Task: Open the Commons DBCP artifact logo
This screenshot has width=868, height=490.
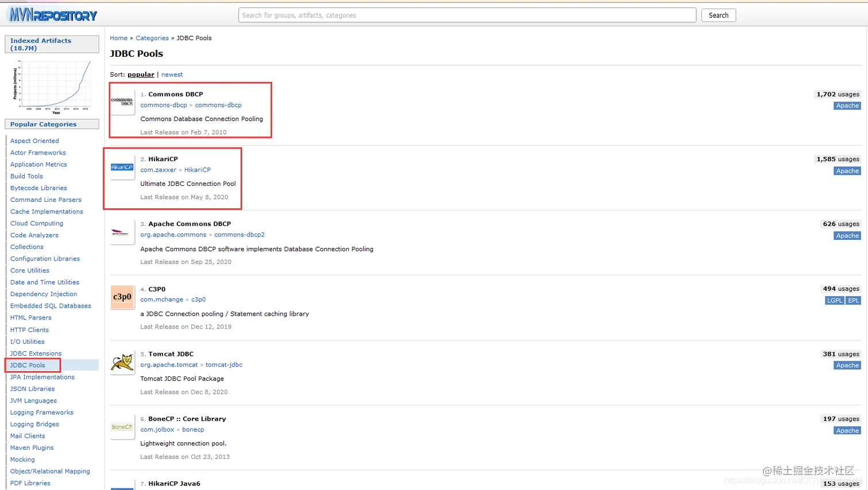Action: pyautogui.click(x=122, y=102)
